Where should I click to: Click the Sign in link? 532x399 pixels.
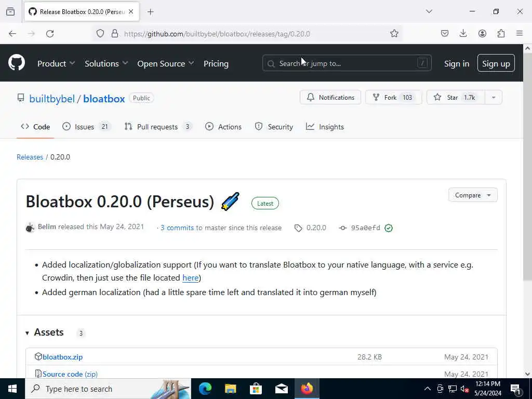tap(456, 63)
